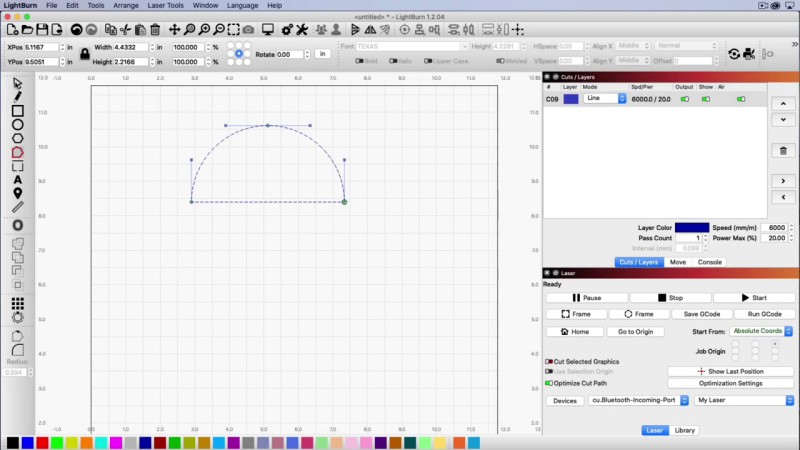Switch to the Console tab
Viewport: 800px width, 450px height.
coord(709,262)
